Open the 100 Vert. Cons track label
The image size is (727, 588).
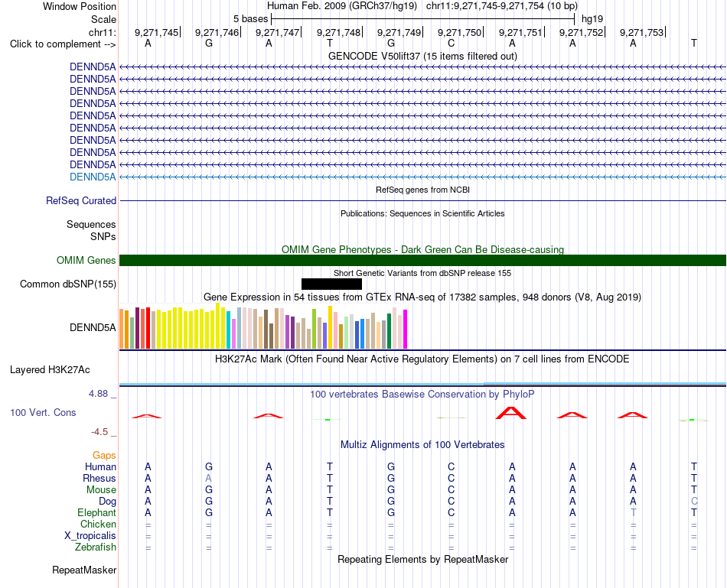(43, 412)
